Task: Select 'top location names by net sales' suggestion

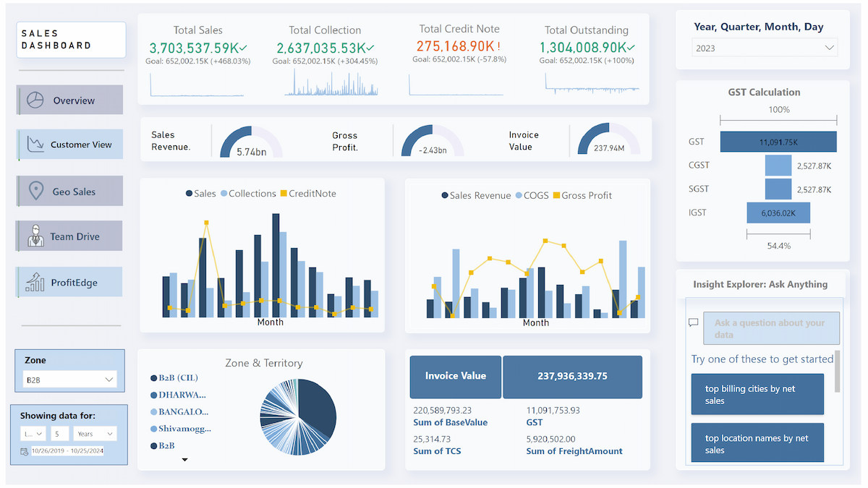Action: pyautogui.click(x=757, y=443)
